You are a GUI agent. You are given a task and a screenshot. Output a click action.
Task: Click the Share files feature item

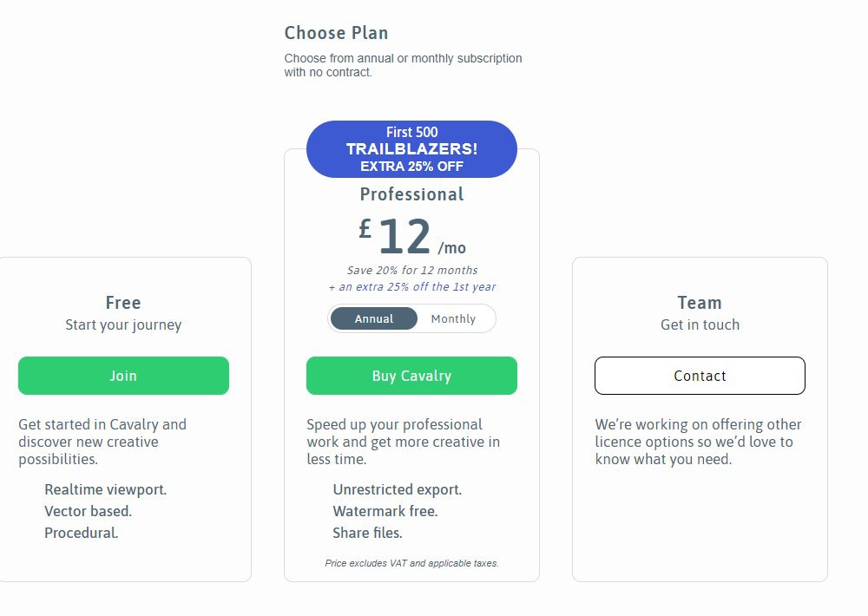click(x=367, y=533)
